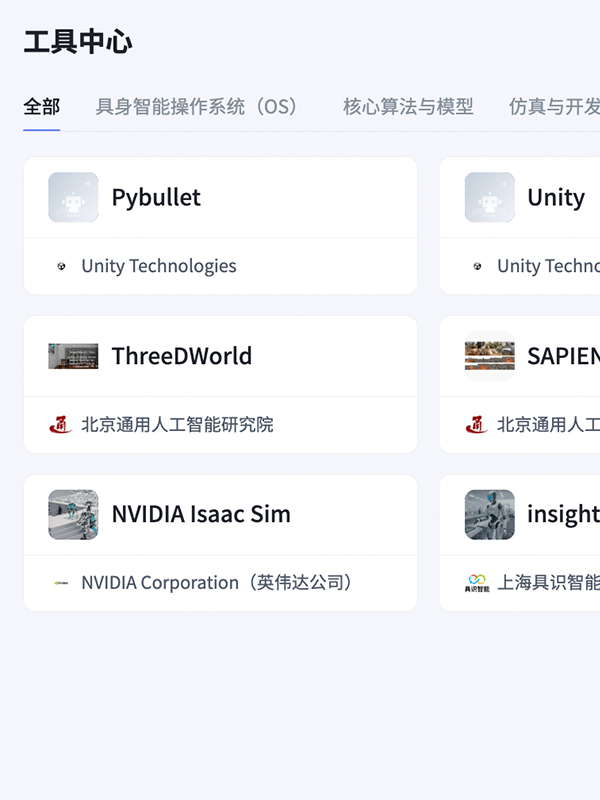Select the 全部 tab
Image resolution: width=600 pixels, height=800 pixels.
pyautogui.click(x=42, y=107)
